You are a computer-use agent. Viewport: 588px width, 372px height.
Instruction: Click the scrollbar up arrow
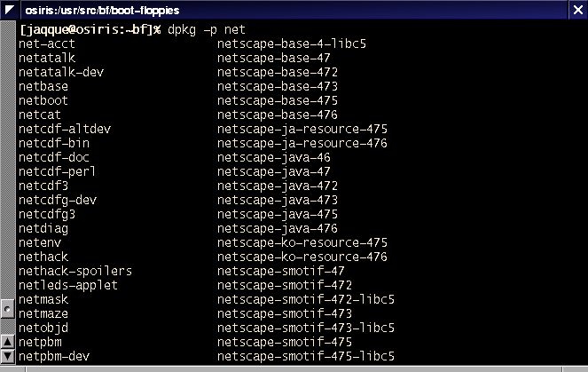click(7, 342)
